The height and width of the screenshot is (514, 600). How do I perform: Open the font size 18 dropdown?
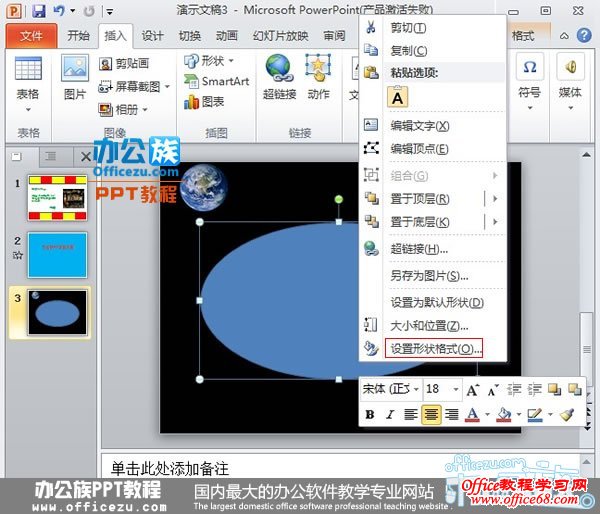point(456,390)
